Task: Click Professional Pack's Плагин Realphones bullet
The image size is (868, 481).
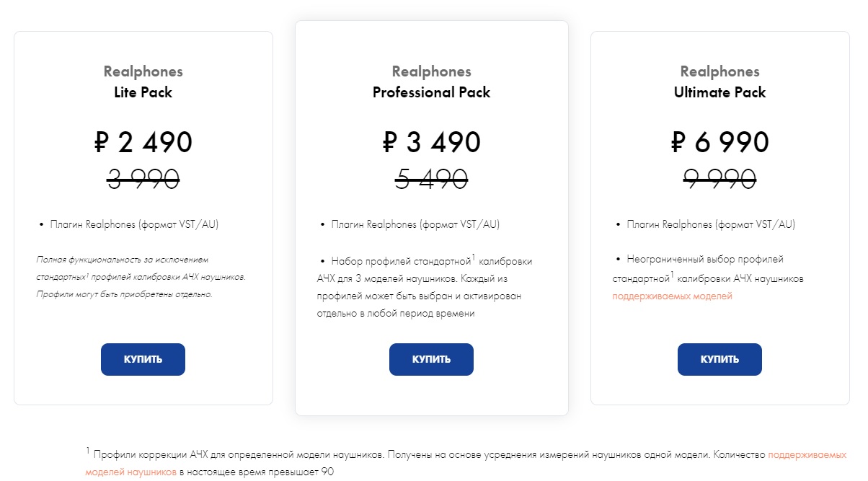Action: tap(415, 224)
